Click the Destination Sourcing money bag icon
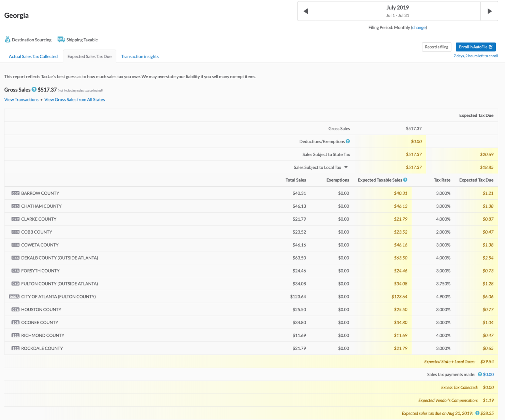The image size is (505, 420). [7, 39]
